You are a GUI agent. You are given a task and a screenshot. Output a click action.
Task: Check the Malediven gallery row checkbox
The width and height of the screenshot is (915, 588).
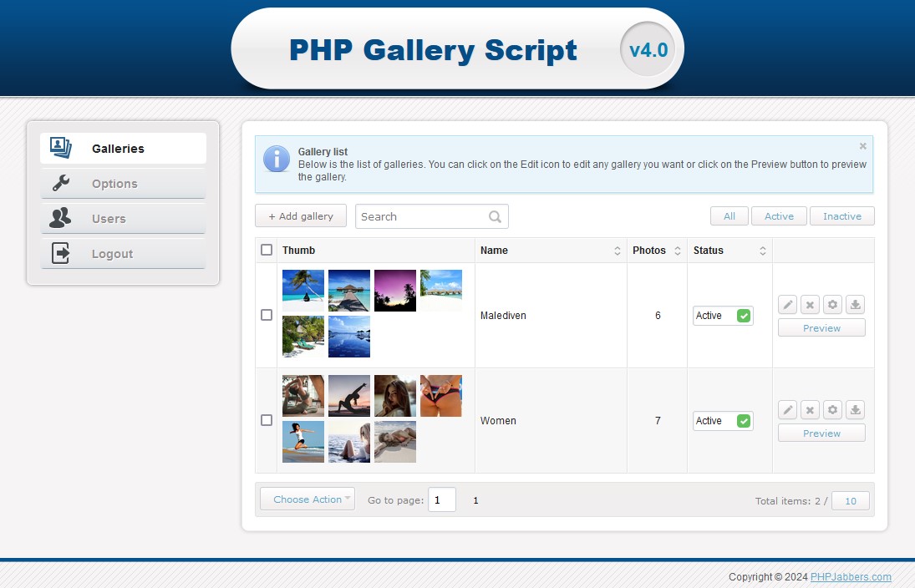(x=267, y=315)
